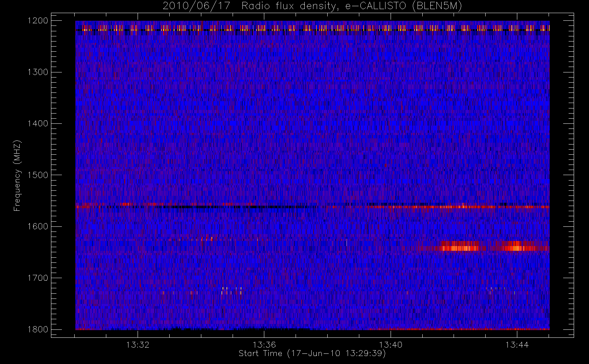The height and width of the screenshot is (364, 589).
Task: Click the 13:36 time tick label
Action: pos(264,345)
